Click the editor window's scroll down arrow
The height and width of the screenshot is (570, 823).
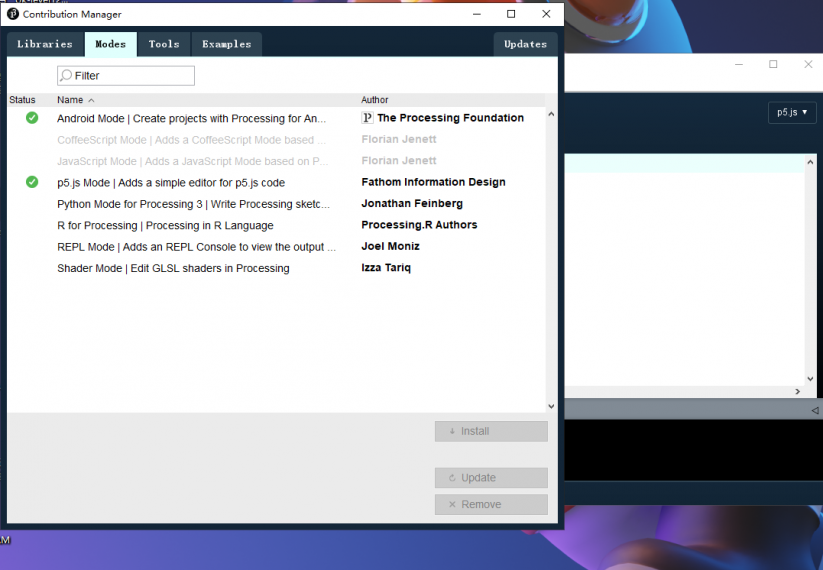810,378
